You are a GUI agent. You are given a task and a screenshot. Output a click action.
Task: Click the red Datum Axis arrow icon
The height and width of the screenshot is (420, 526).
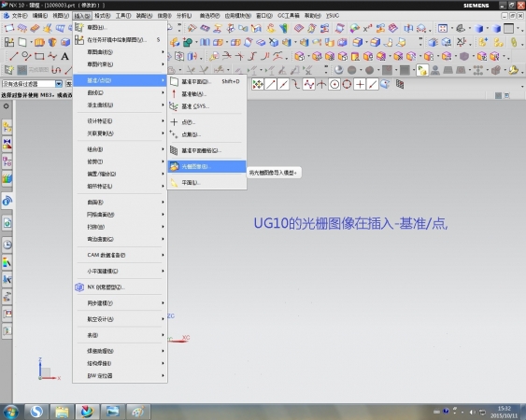174,94
